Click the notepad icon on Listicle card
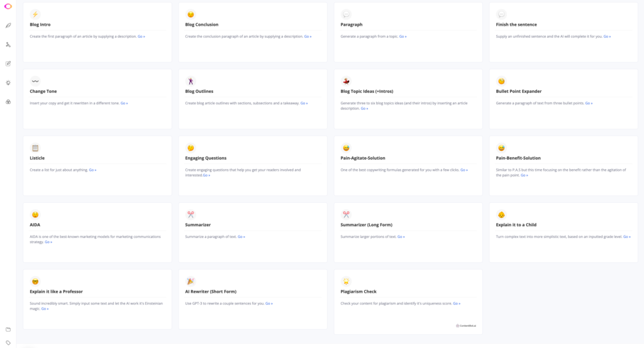This screenshot has height=348, width=644. point(35,148)
